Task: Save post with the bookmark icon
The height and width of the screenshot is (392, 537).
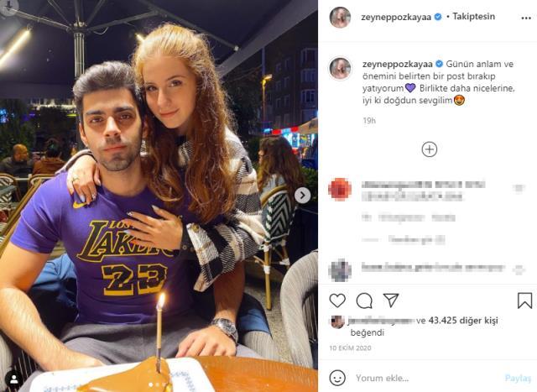Action: pos(524,301)
